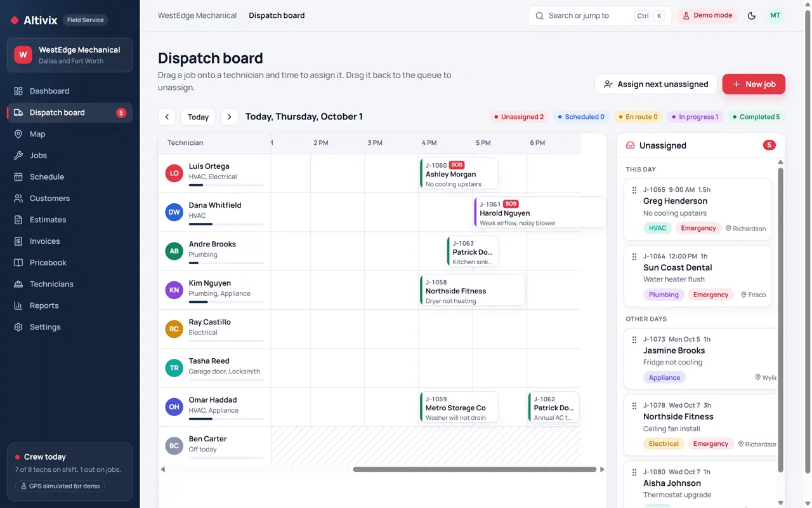Grab the drag handle on J-1065 Greg Henderson
Screen dimensions: 812x508
634,190
